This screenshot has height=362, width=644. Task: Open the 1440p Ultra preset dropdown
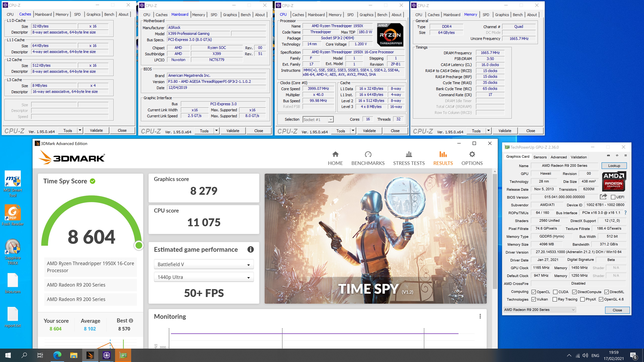tap(204, 277)
